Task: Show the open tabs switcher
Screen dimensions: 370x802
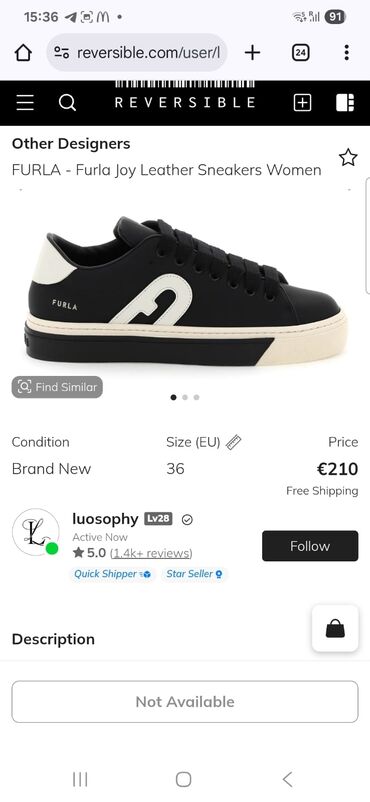Action: [300, 52]
